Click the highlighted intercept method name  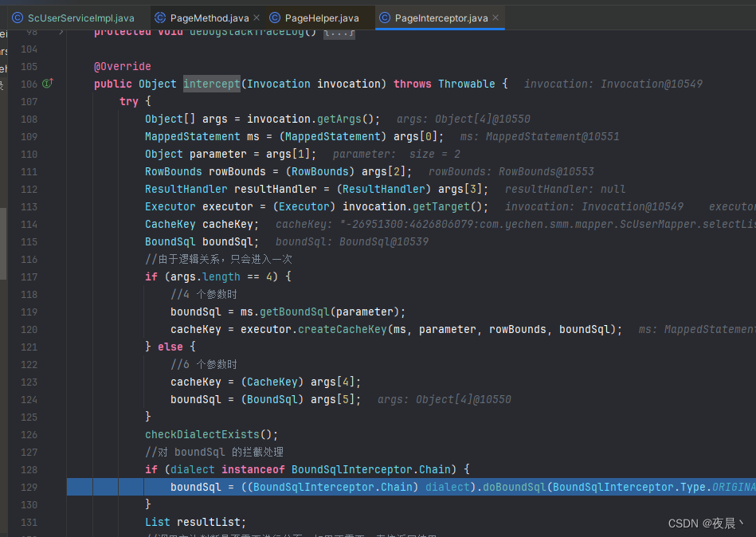point(212,84)
